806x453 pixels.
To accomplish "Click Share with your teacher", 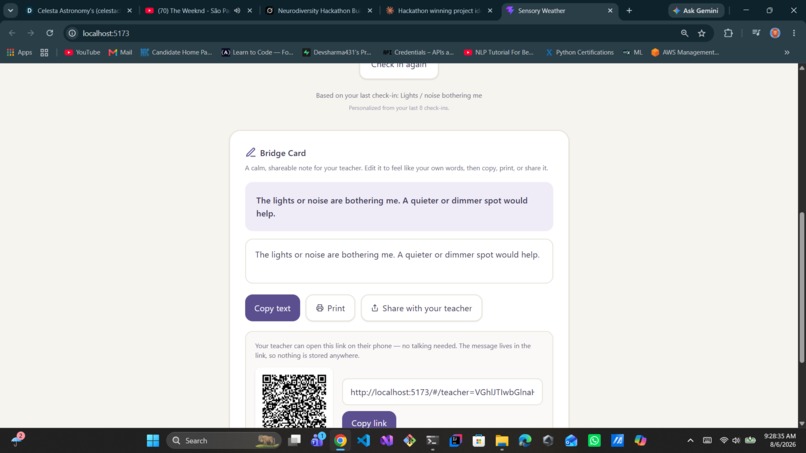I will 422,308.
